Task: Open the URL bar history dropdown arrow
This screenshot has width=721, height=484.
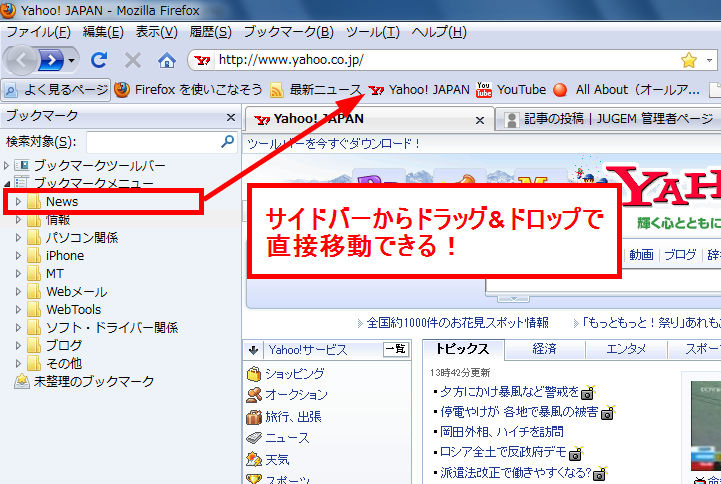Action: (x=709, y=60)
